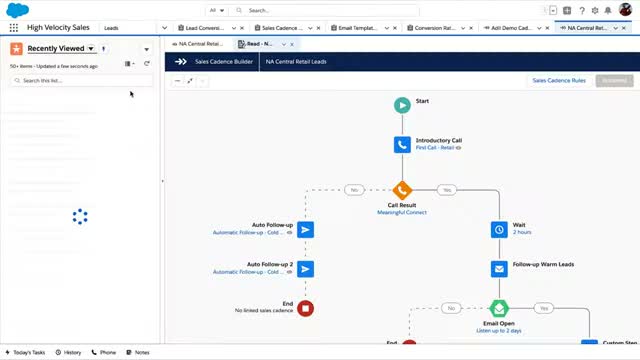Open the App Launcher grid icon
640x360 pixels.
(x=13, y=28)
